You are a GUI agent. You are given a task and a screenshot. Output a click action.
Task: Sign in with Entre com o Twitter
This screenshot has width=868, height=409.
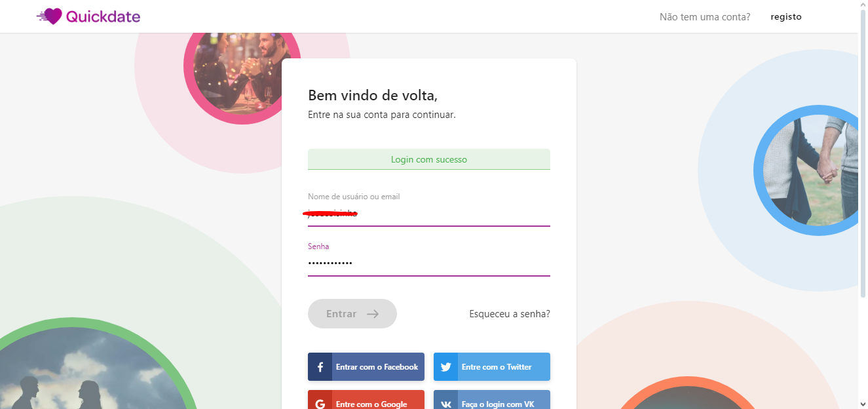click(497, 367)
